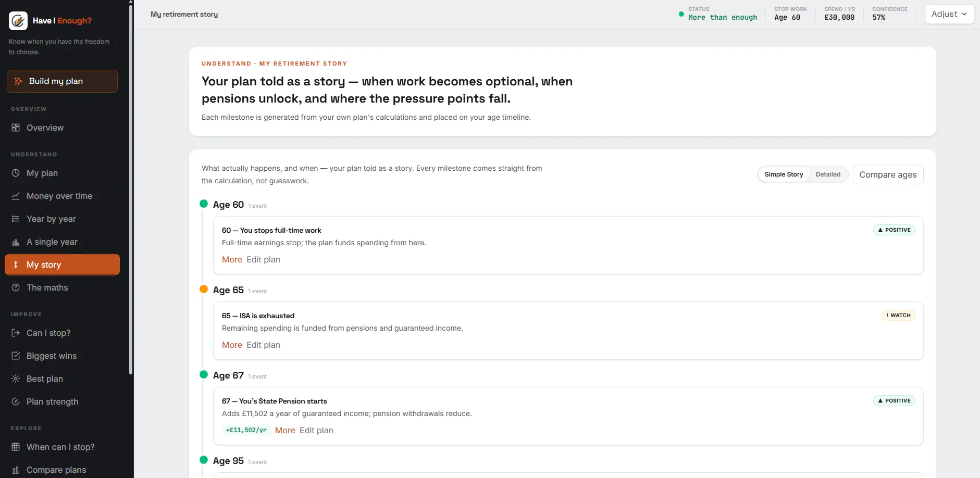Open Can I stop? page
The width and height of the screenshot is (980, 478).
62,333
